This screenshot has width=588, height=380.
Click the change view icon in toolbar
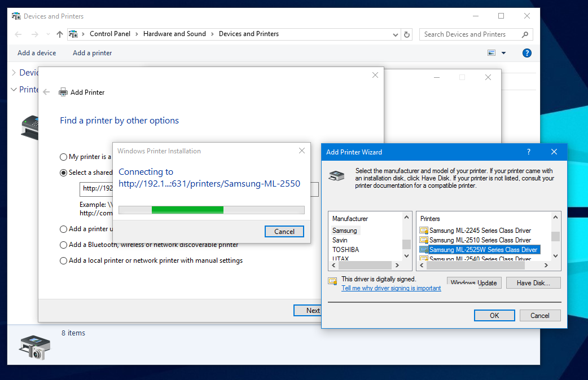(492, 53)
